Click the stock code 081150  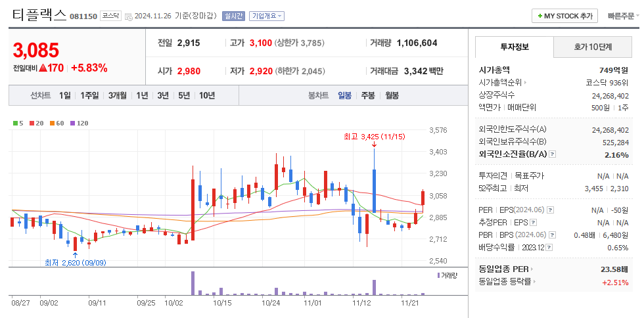pyautogui.click(x=83, y=17)
